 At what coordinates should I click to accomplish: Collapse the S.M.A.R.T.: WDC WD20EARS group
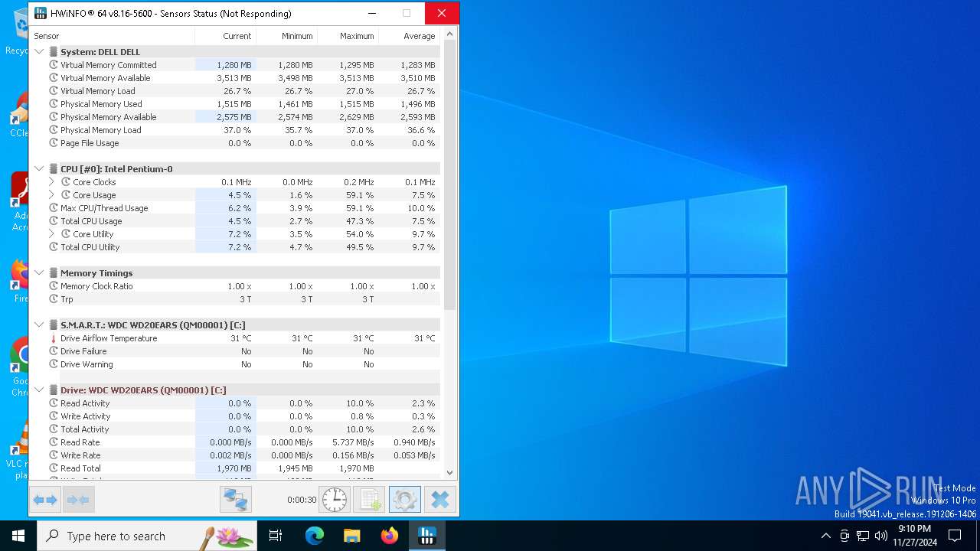(x=40, y=325)
